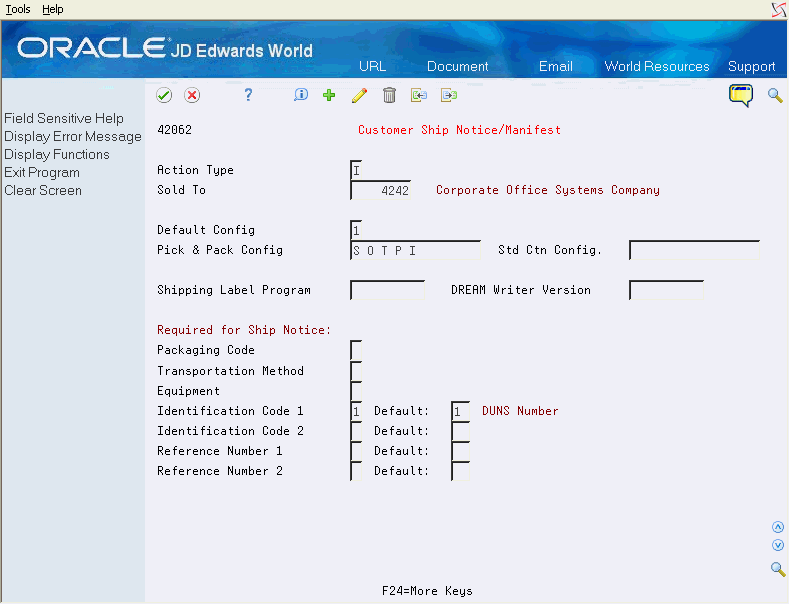Click the yellow chat note icon
This screenshot has width=789, height=604.
tap(741, 95)
